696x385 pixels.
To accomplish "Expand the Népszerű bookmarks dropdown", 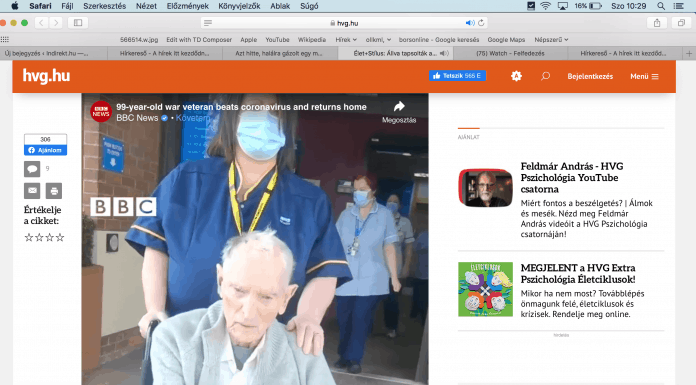I will pyautogui.click(x=551, y=40).
